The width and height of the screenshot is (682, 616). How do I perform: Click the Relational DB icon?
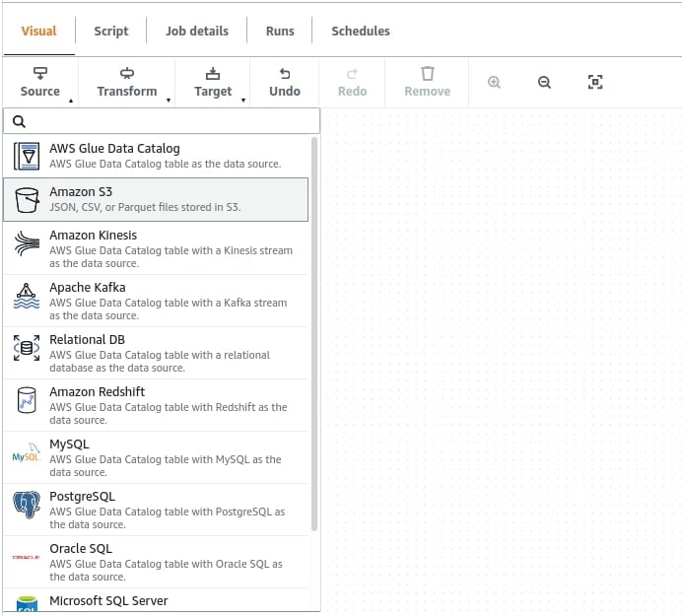click(x=27, y=348)
